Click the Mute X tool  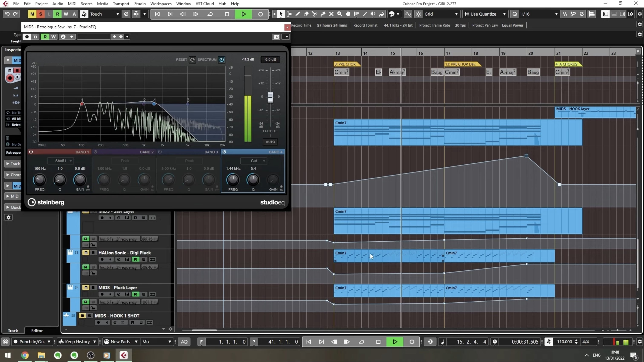pyautogui.click(x=331, y=14)
